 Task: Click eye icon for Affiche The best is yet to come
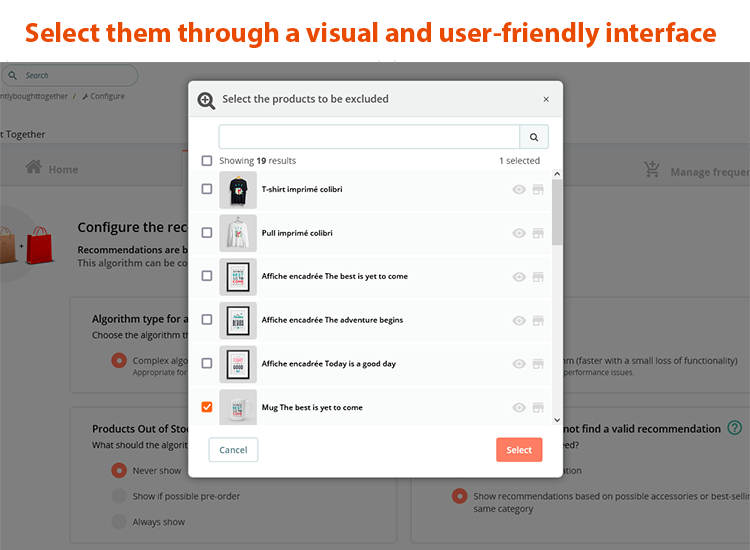point(519,277)
